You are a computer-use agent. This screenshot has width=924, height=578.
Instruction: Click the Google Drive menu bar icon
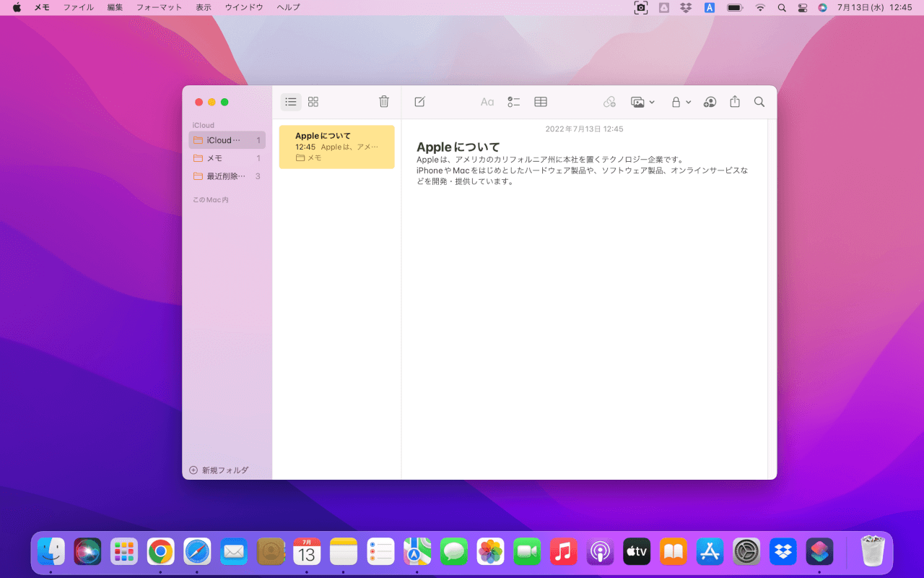point(664,7)
